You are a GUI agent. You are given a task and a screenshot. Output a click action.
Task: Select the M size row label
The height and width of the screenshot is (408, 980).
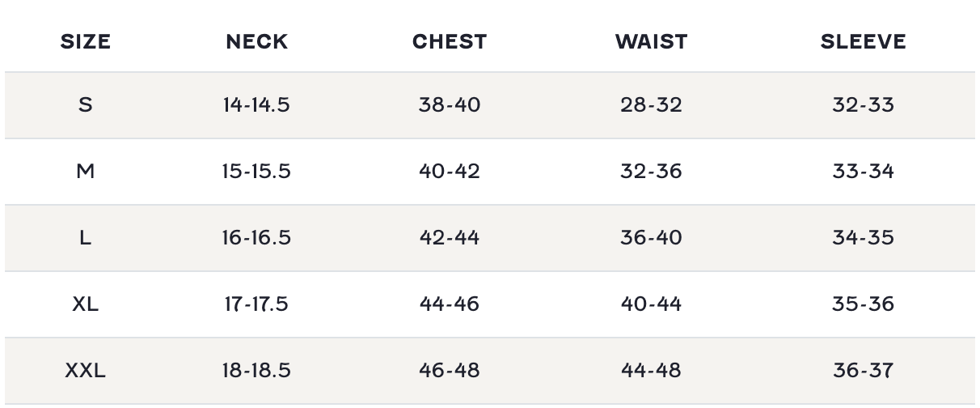[85, 172]
